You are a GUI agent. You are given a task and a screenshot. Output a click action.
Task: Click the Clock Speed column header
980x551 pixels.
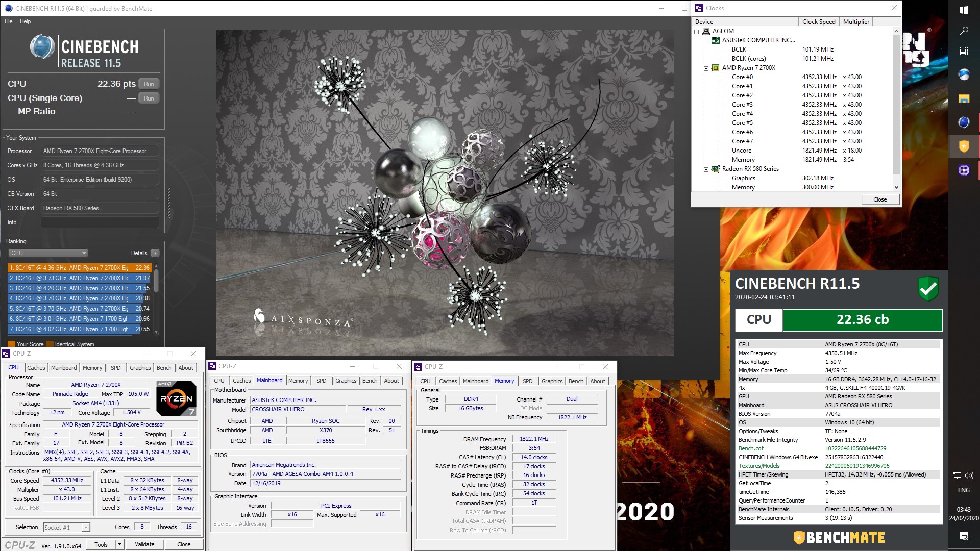click(x=819, y=22)
